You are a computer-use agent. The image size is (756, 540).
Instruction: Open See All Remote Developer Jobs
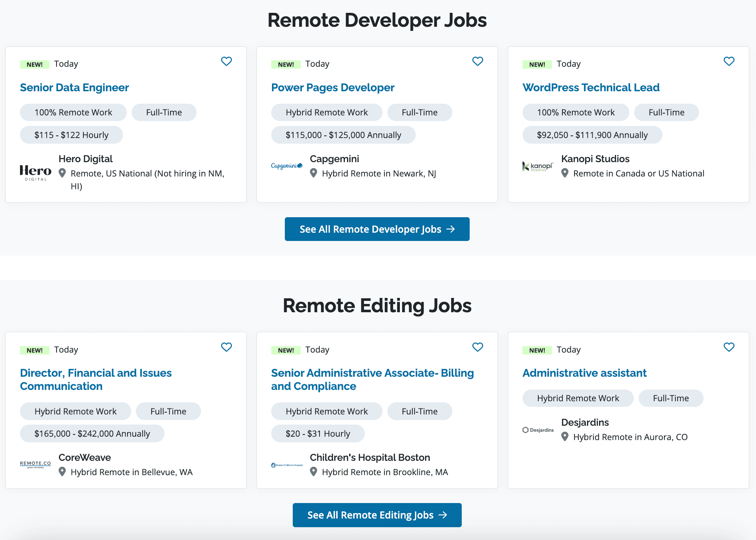point(377,229)
